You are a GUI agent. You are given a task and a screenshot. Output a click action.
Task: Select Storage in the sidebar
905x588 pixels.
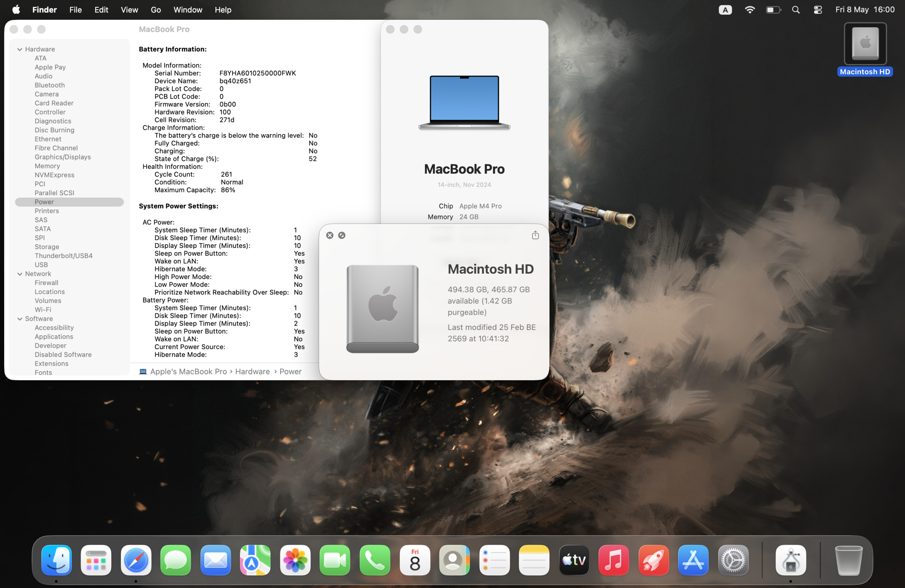(x=47, y=247)
